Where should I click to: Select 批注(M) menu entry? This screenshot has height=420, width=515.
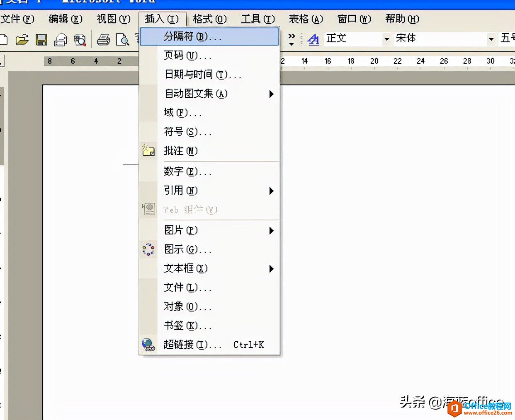point(209,151)
